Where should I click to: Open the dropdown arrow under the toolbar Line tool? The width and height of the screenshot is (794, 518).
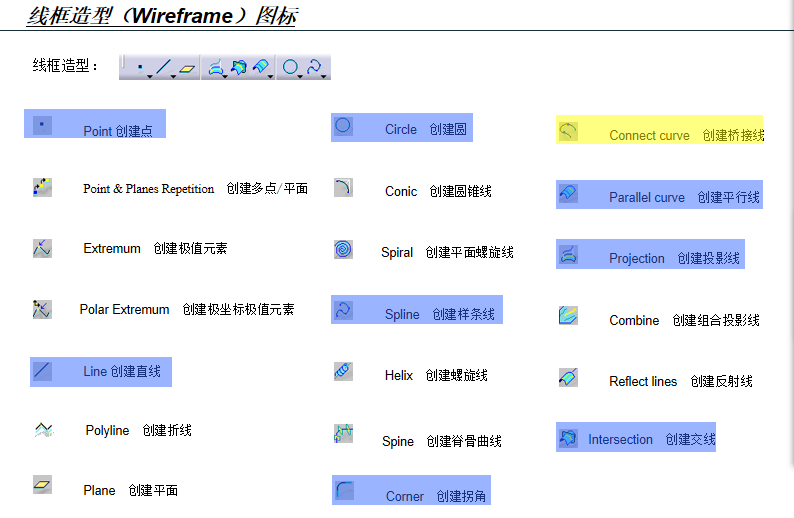click(173, 76)
